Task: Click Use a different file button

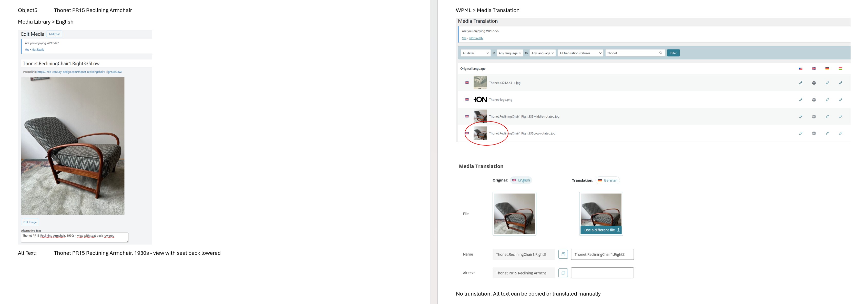Action: [x=601, y=230]
